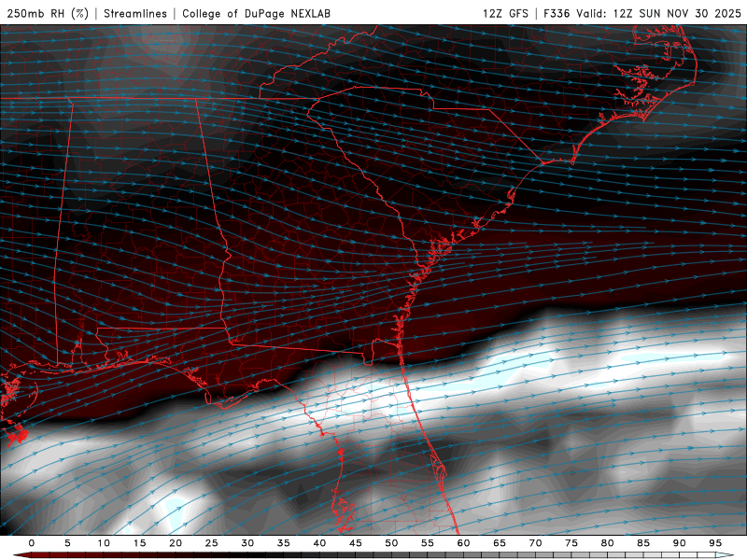747x560 pixels.
Task: Click the '40' label on the color scale
Action: click(x=319, y=543)
